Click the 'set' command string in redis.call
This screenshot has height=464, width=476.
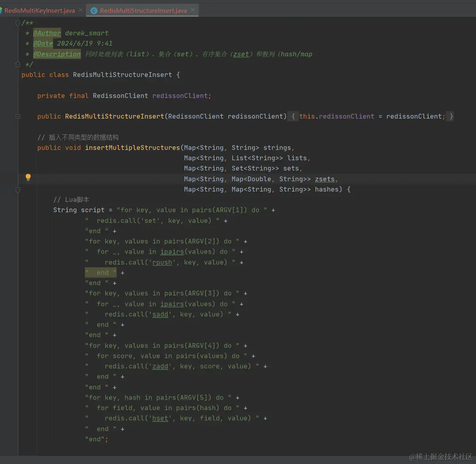[150, 220]
